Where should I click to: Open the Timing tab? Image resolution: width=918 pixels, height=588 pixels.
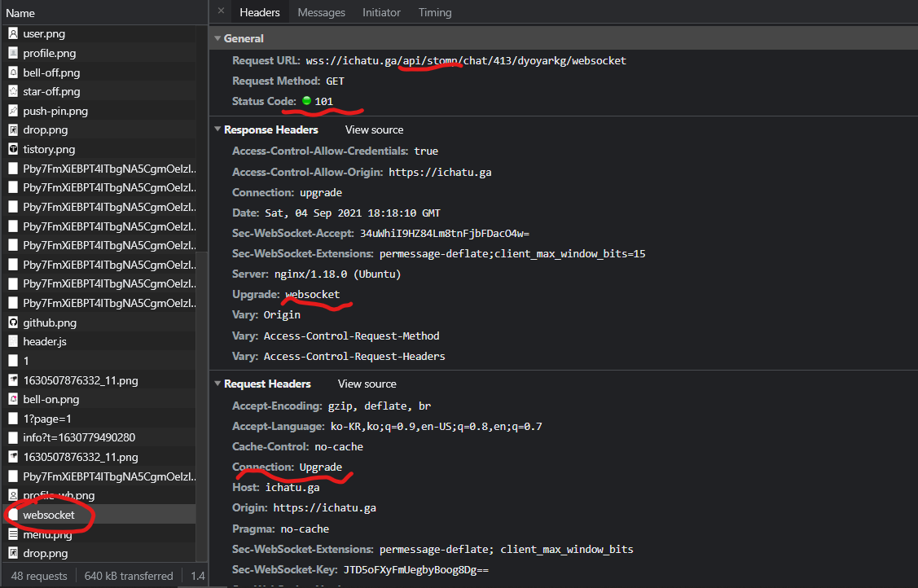tap(434, 12)
